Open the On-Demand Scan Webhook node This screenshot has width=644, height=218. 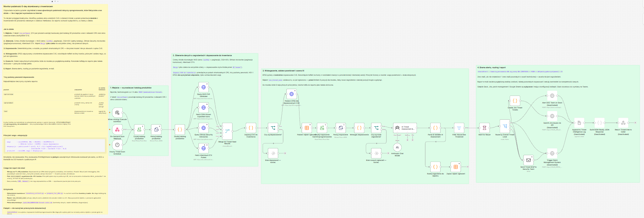coord(117,130)
